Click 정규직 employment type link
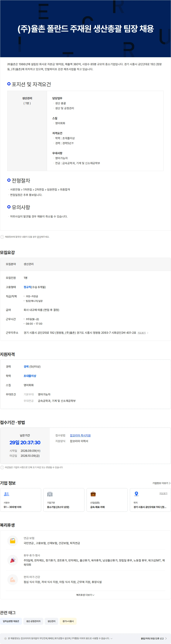Viewport: 171px width, 644px height. pyautogui.click(x=27, y=287)
